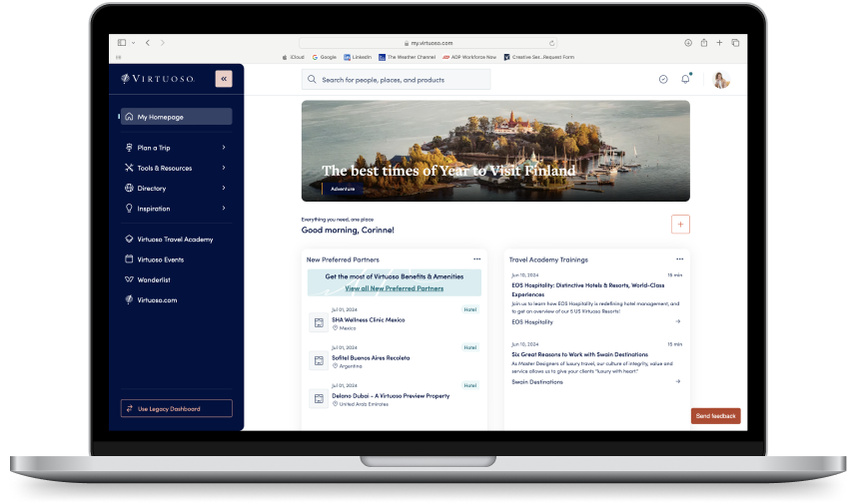
Task: Click the Delano Dubai hotel icon
Action: [x=319, y=399]
